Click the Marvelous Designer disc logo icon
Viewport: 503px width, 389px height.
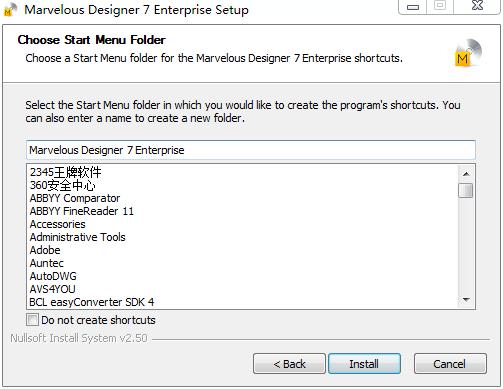[468, 53]
